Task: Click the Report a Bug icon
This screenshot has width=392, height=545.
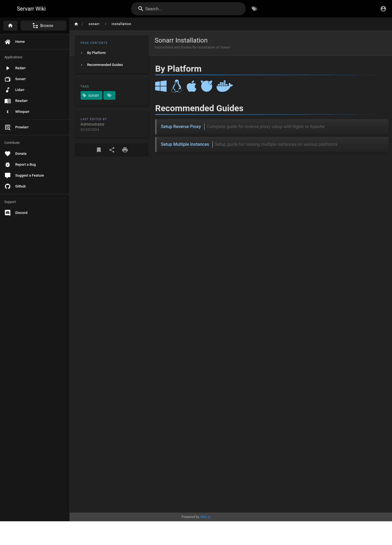Action: coord(8,165)
